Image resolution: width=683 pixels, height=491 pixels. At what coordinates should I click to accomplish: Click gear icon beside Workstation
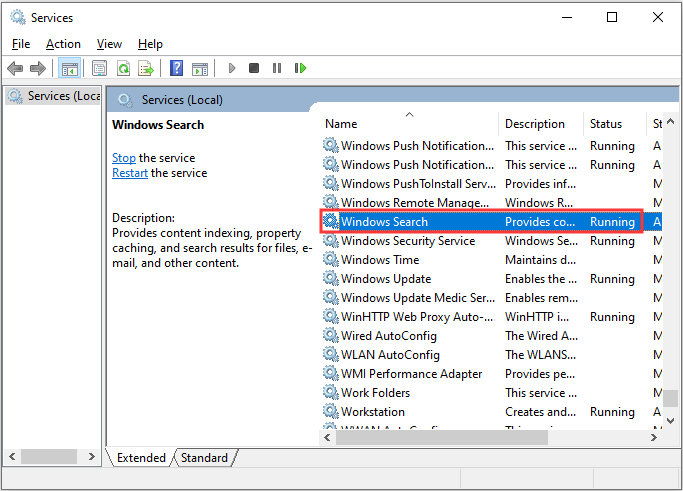pos(331,411)
